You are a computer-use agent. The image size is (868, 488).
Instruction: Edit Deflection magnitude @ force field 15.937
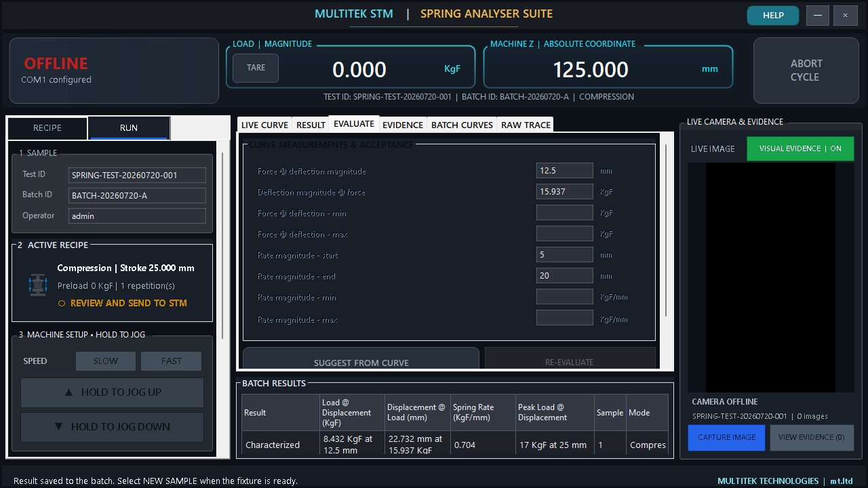click(565, 192)
